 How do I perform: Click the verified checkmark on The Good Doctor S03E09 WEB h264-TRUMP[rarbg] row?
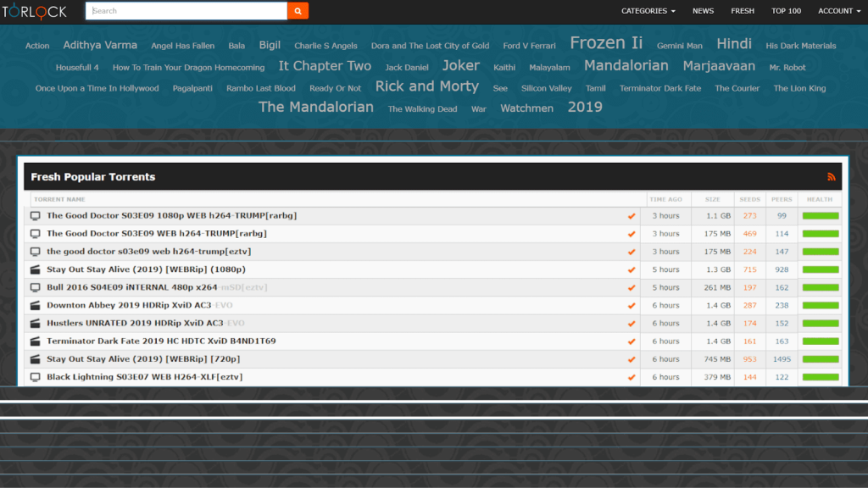pyautogui.click(x=631, y=234)
